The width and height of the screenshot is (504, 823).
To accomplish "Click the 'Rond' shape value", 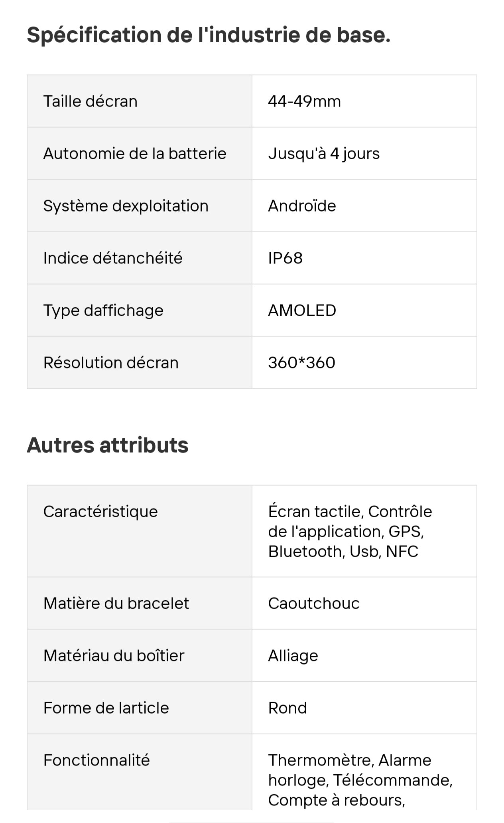I will click(287, 708).
